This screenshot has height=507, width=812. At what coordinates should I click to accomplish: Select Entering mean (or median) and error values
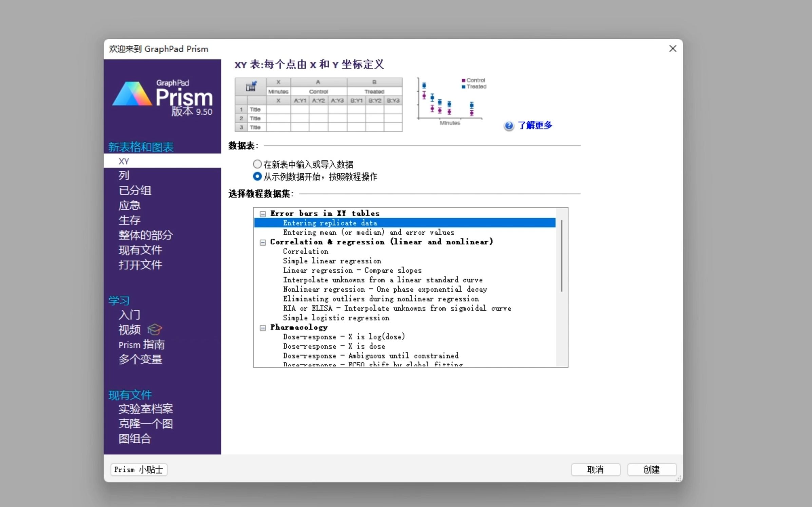(x=368, y=232)
